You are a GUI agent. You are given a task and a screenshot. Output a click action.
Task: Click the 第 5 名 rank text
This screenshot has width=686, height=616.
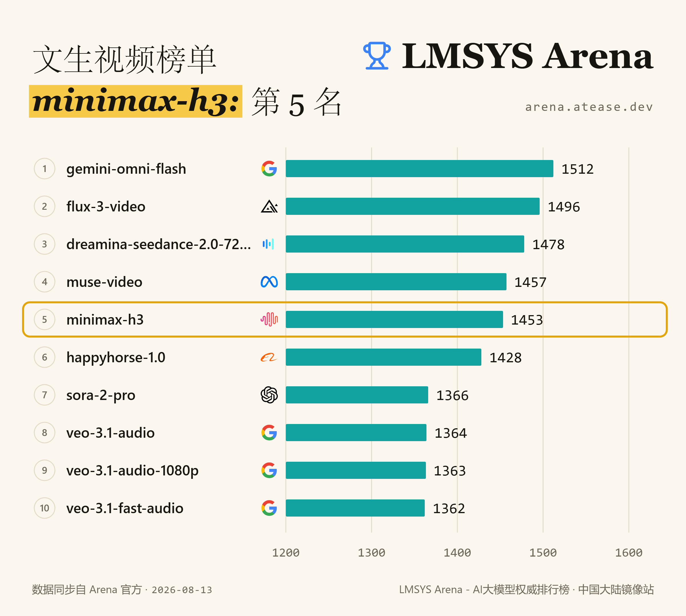click(297, 103)
